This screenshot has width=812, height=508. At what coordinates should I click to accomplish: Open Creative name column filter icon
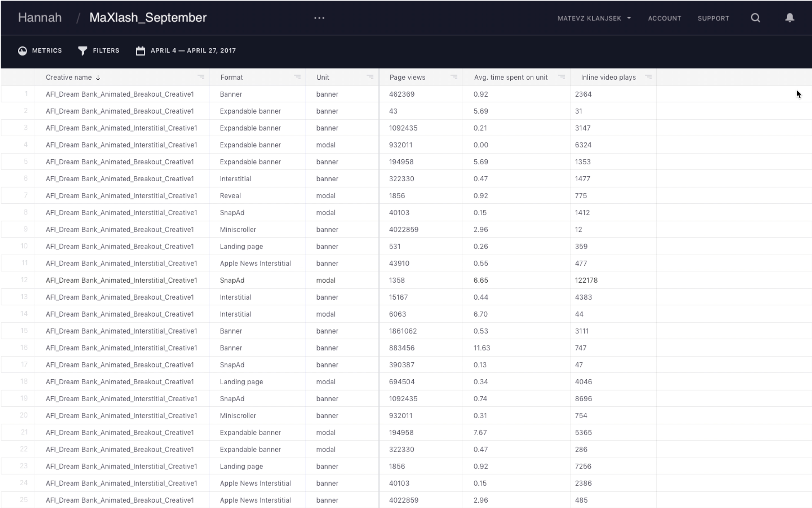coord(201,77)
